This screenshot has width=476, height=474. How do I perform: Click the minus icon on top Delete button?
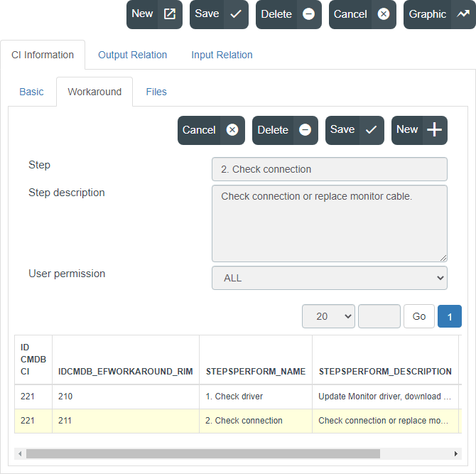click(x=309, y=14)
